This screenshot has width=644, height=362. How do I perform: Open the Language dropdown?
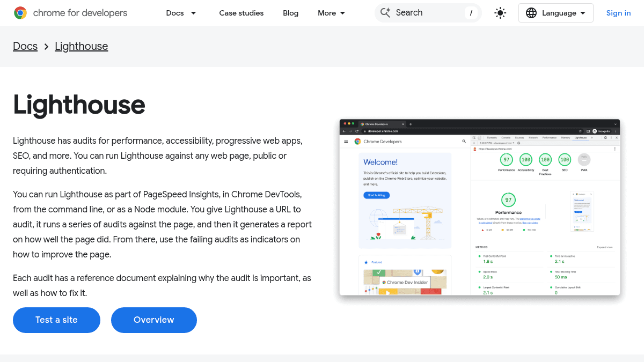click(x=556, y=13)
